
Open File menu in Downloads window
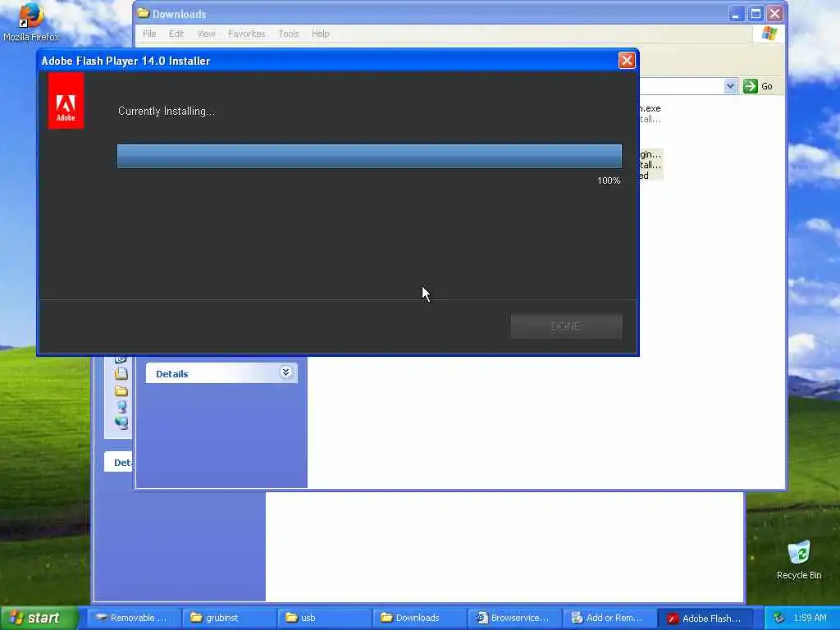coord(149,34)
